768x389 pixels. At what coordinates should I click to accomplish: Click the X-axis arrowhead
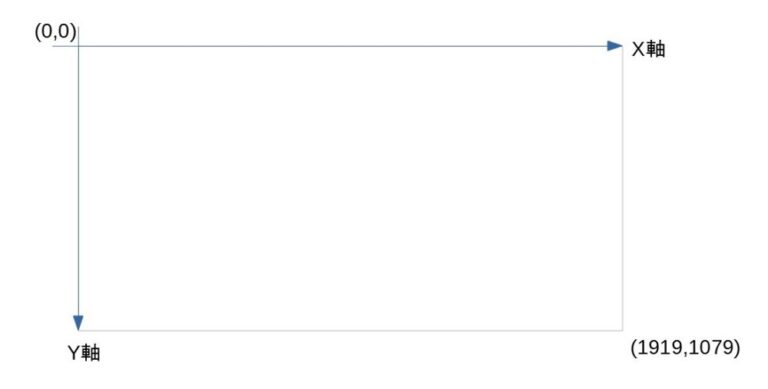tap(615, 46)
